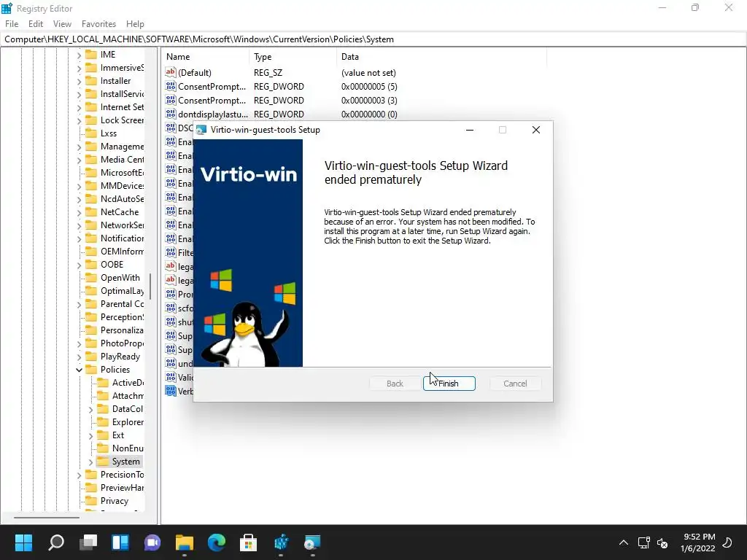
Task: Expand the System key chevron
Action: click(x=90, y=462)
